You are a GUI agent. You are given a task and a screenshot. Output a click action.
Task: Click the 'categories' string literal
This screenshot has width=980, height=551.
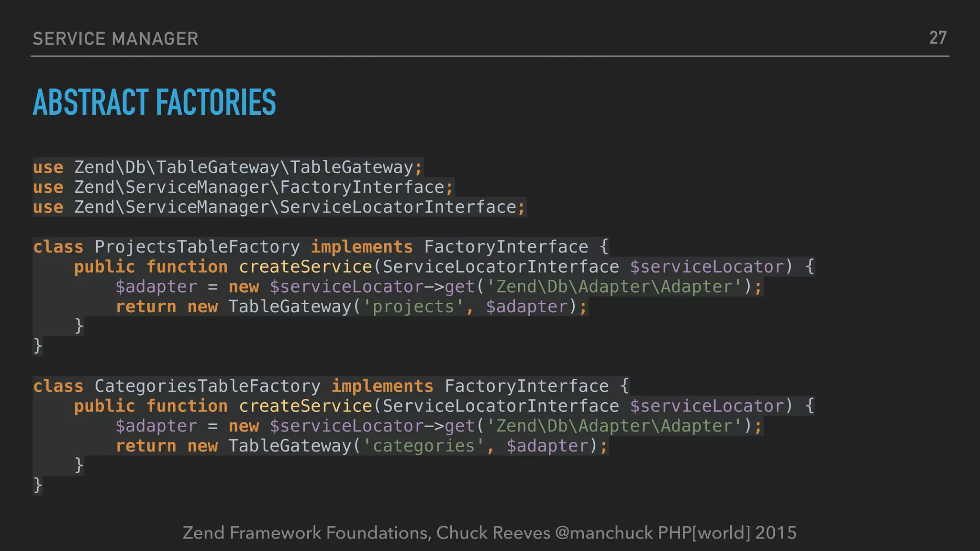coord(423,446)
